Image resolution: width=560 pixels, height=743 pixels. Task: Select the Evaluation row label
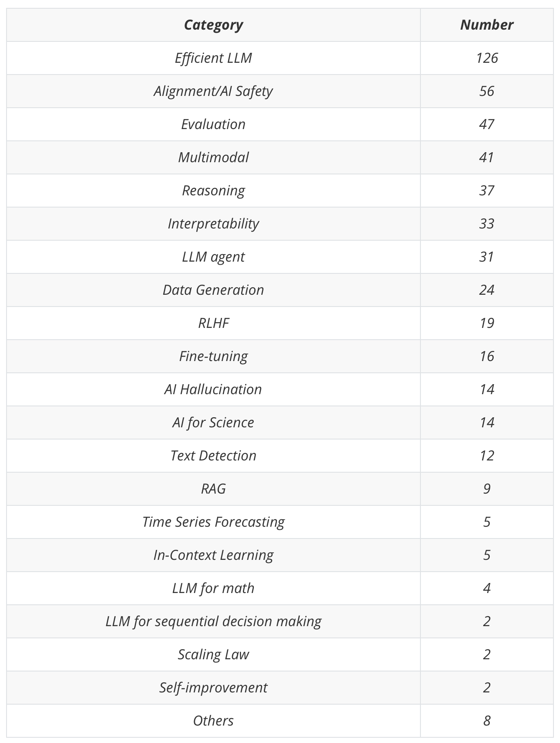pos(213,124)
